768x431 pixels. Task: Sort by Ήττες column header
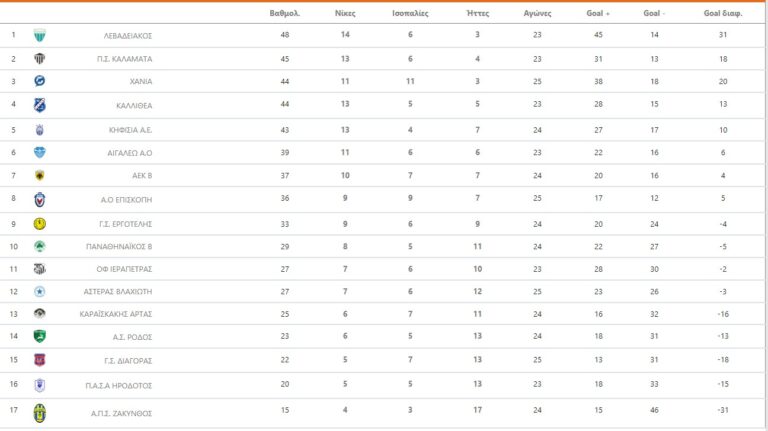click(477, 14)
